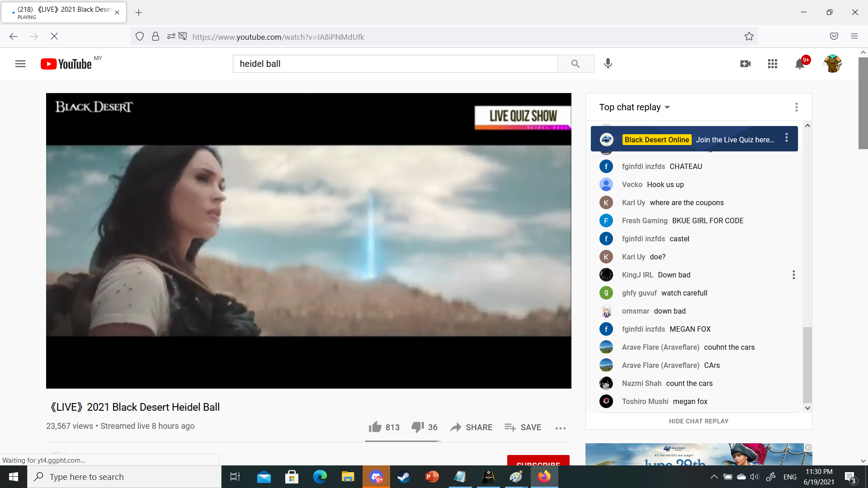868x488 pixels.
Task: Start a voice search with the microphone
Action: [608, 64]
